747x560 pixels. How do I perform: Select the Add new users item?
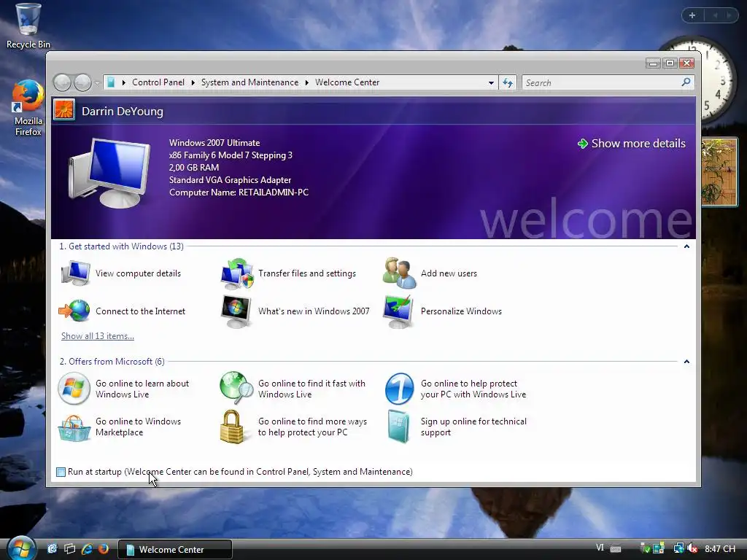(430, 273)
